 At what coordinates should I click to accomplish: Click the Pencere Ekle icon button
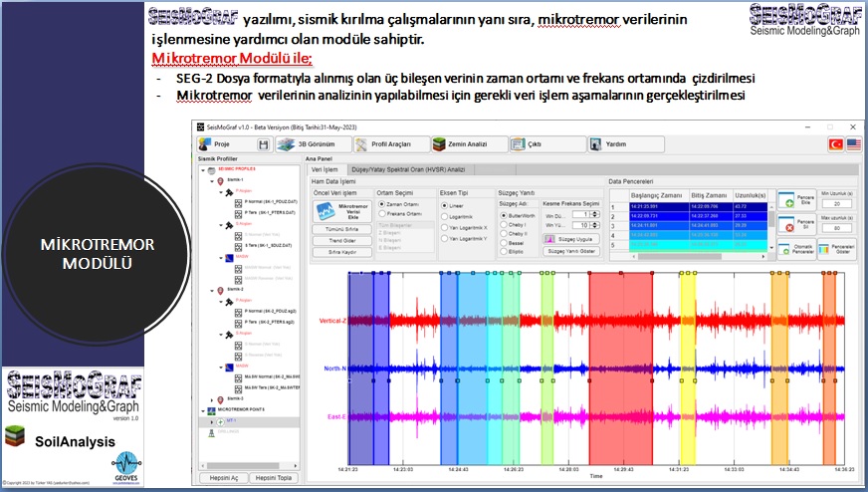pyautogui.click(x=796, y=200)
